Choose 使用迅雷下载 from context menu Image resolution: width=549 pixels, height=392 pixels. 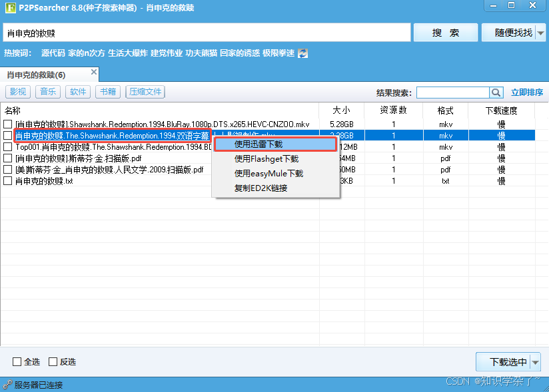tap(276, 144)
